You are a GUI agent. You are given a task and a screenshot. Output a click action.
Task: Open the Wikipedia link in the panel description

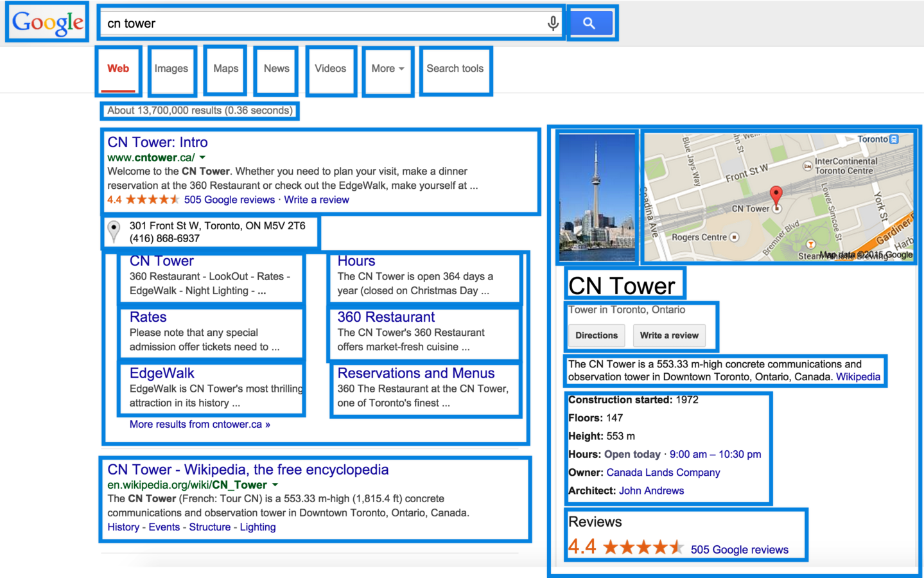click(x=858, y=377)
